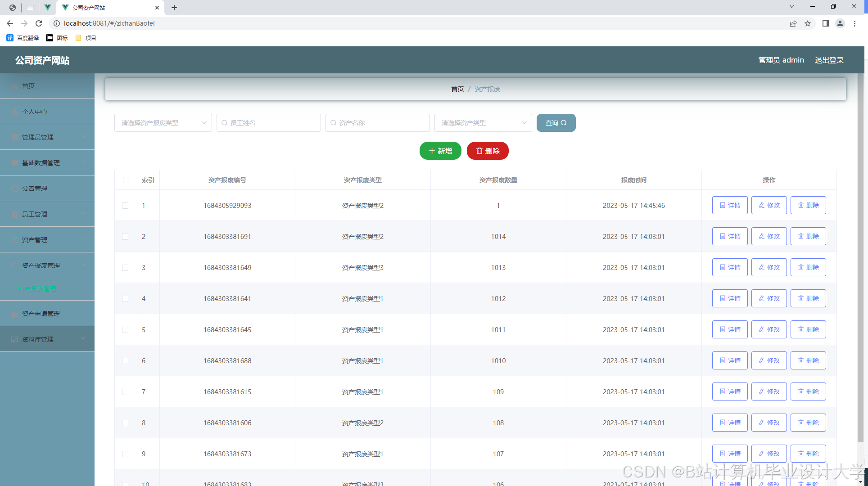The width and height of the screenshot is (868, 486).
Task: Click the green 新增 button
Action: pos(440,151)
